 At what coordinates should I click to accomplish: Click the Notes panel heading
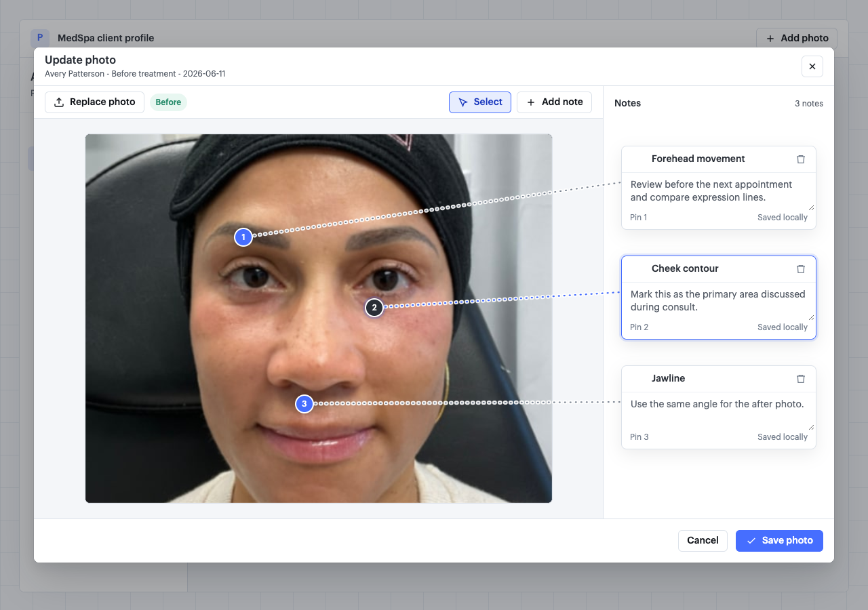point(628,104)
